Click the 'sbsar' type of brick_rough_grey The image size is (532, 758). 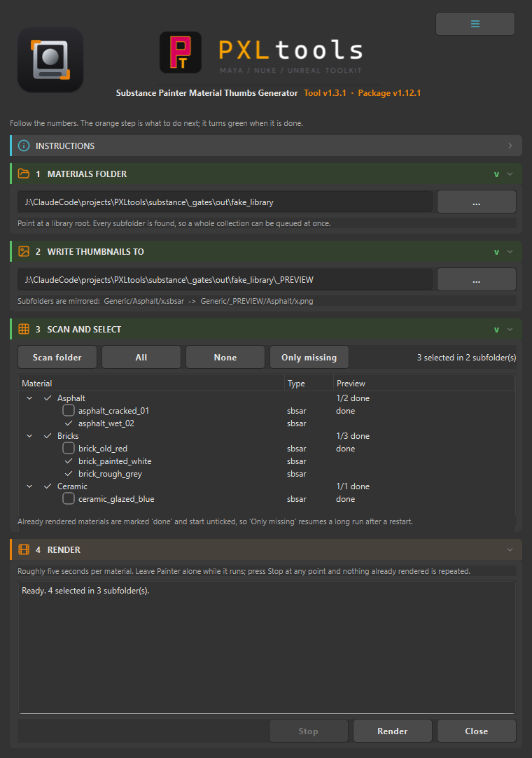(297, 474)
